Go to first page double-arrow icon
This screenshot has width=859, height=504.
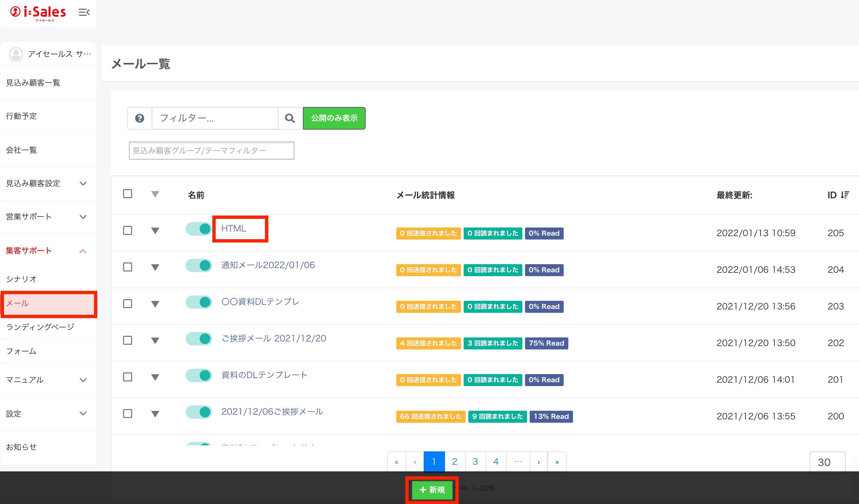click(396, 462)
